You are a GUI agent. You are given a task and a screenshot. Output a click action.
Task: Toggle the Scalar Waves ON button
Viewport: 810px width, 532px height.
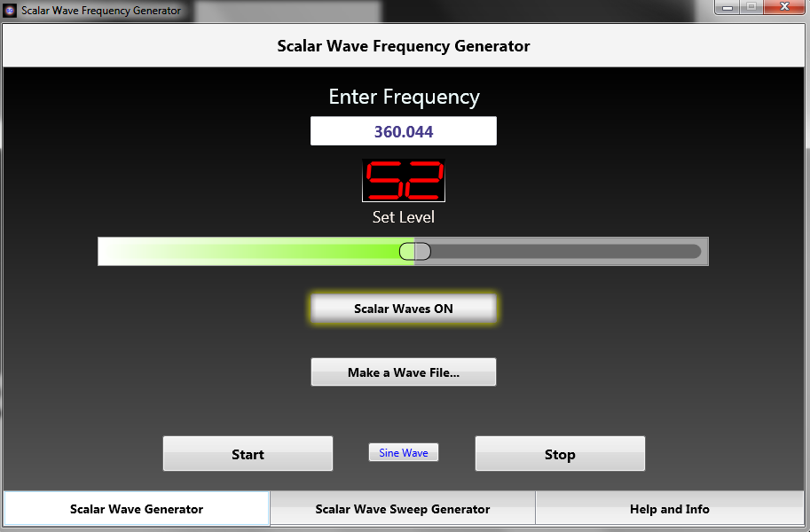click(x=403, y=308)
